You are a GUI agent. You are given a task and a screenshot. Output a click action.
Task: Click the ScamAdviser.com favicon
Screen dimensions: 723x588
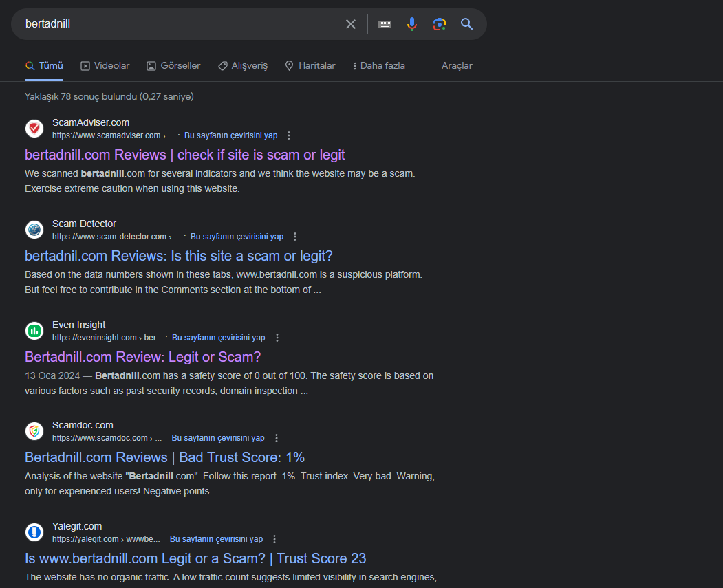click(34, 129)
